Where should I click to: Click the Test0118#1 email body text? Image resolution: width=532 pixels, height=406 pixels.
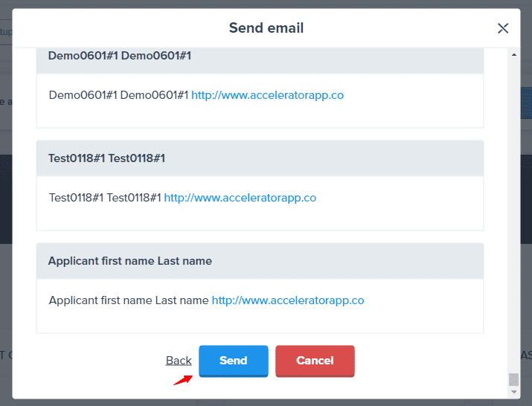click(x=105, y=198)
